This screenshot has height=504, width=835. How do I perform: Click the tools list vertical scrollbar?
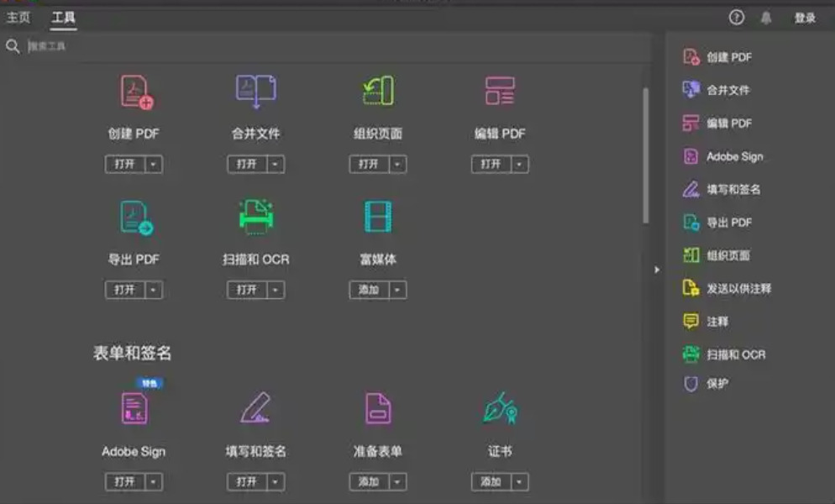tap(645, 155)
